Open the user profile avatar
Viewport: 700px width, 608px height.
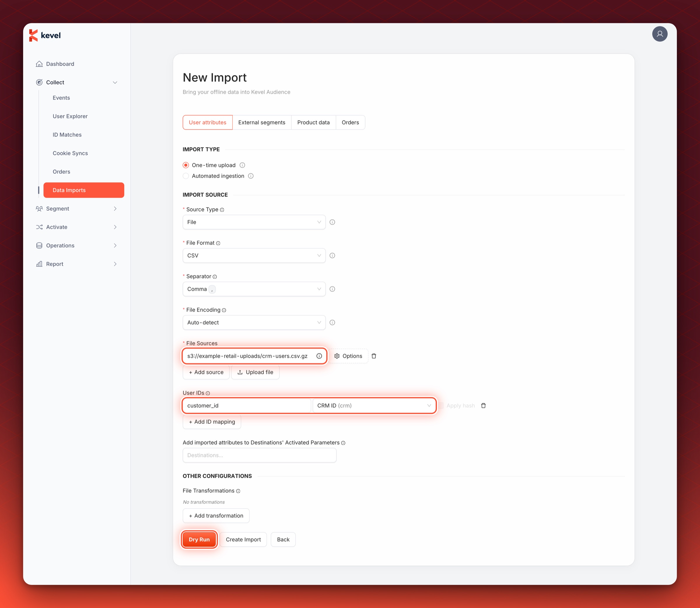(659, 34)
